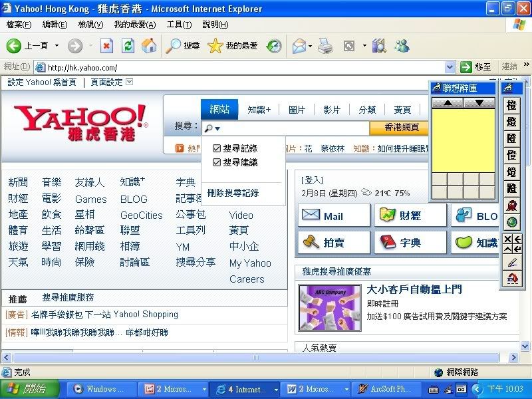Expand the Internet Explorer taskbar group arrow
The image size is (532, 399).
(276, 390)
